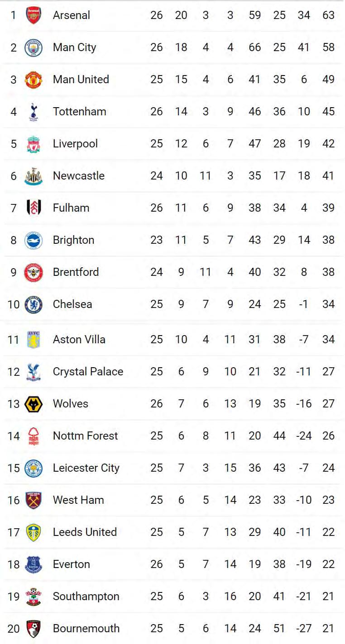
Task: Click the Man City club badge
Action: tap(34, 47)
